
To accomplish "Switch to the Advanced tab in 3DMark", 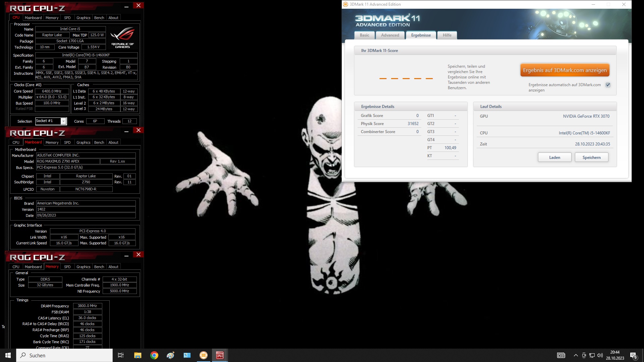I will coord(390,35).
